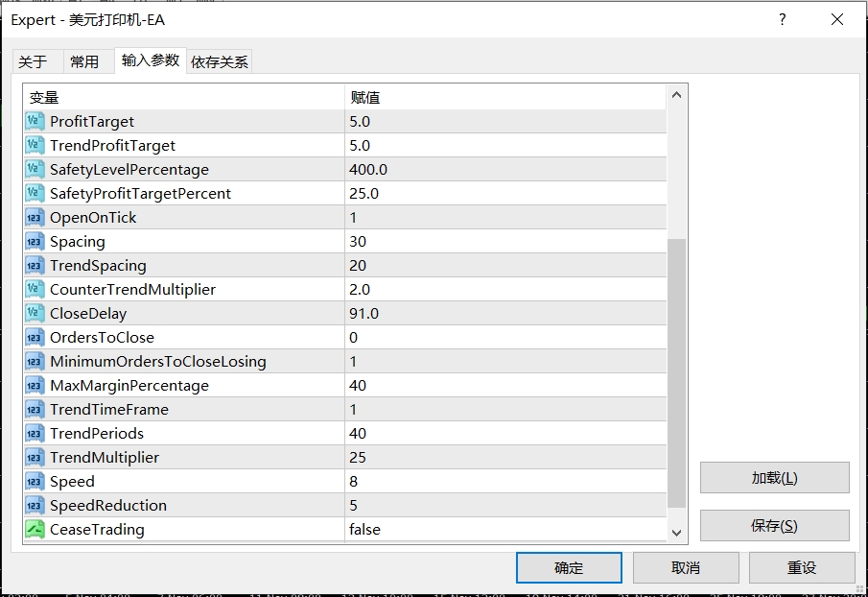The width and height of the screenshot is (868, 597).
Task: Click the scrollbar down arrow
Action: [x=676, y=532]
